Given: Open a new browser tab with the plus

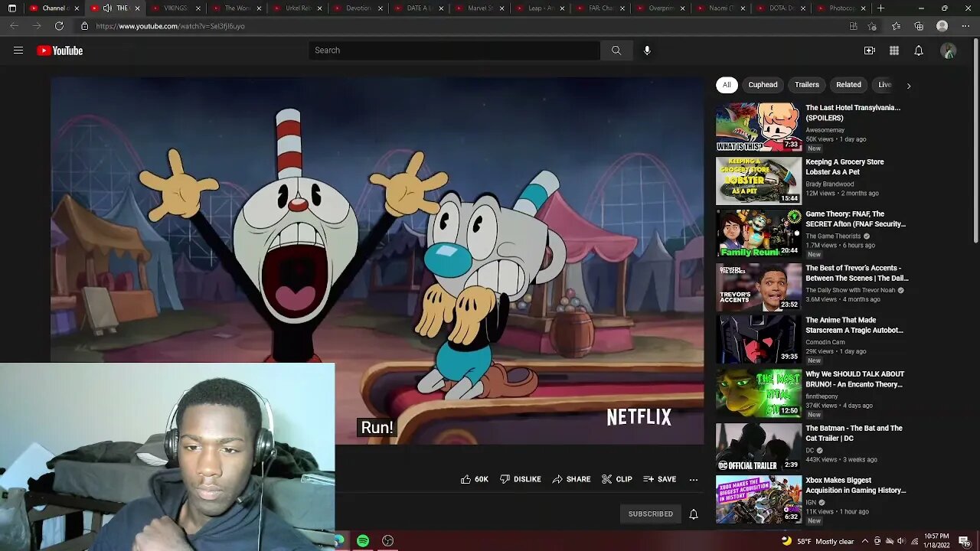Looking at the screenshot, I should point(880,8).
